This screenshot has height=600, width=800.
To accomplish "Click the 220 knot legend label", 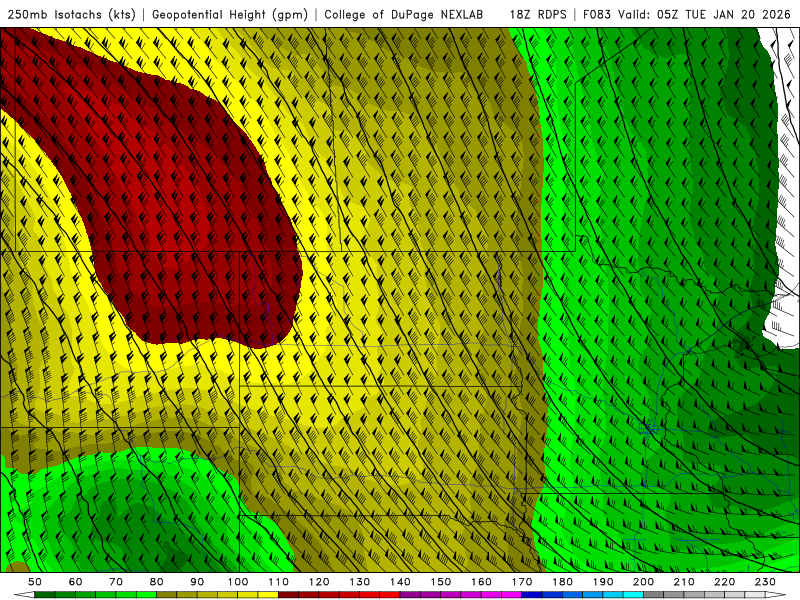I will 724,582.
